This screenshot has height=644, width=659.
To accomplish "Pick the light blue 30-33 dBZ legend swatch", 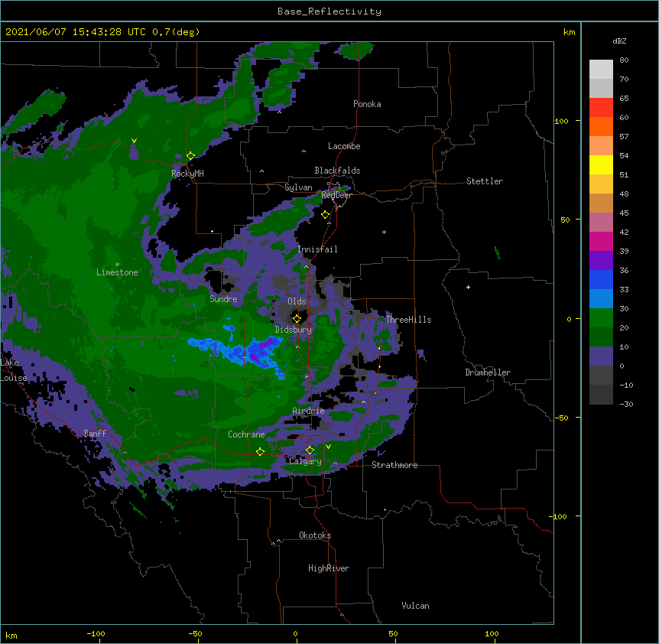I will pyautogui.click(x=601, y=299).
